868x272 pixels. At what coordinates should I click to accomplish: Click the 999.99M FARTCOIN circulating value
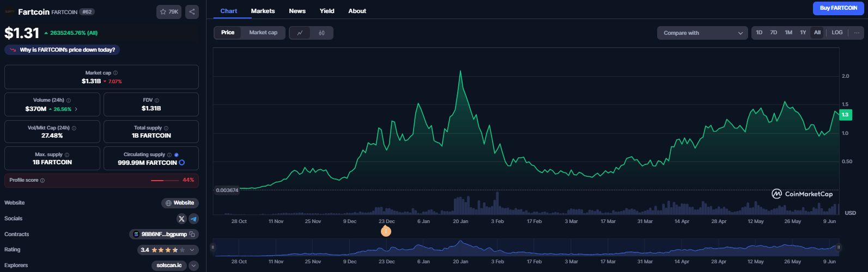tap(147, 163)
